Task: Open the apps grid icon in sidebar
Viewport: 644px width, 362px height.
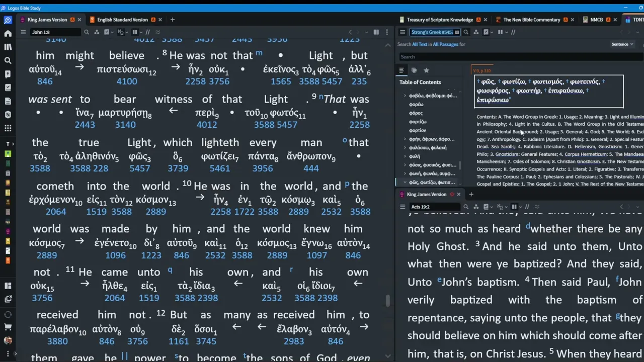Action: coord(8,128)
